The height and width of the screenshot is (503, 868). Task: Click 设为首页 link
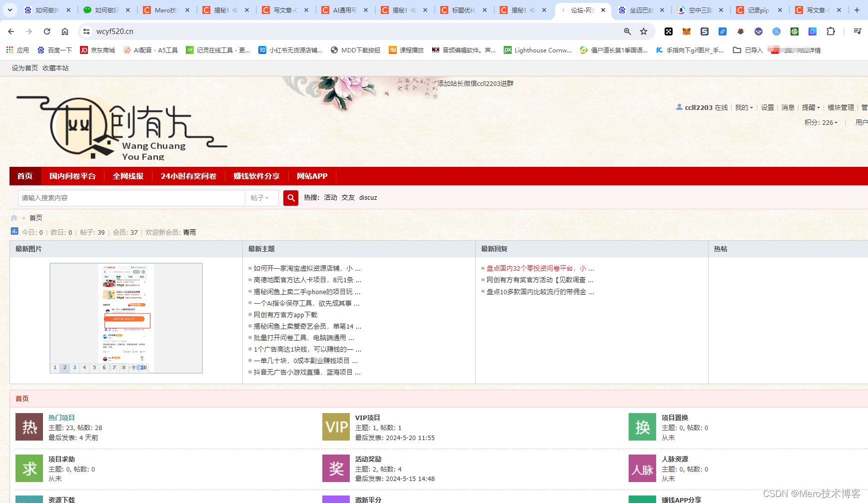[25, 68]
